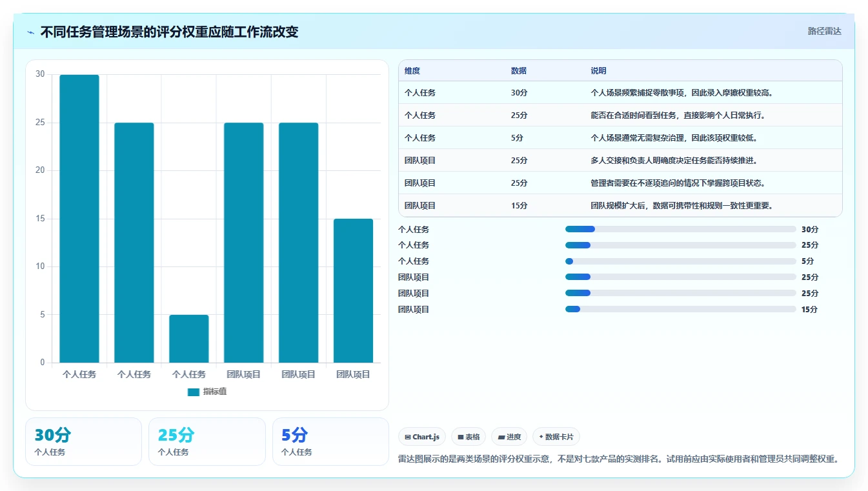Select the 维度 column header
Image resolution: width=868 pixels, height=491 pixels.
click(x=412, y=71)
